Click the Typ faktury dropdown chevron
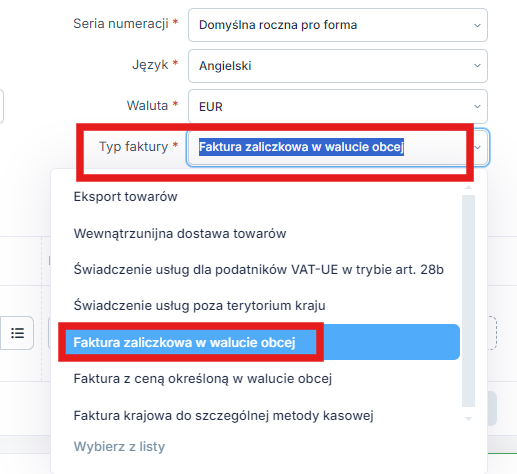517x474 pixels. [478, 147]
